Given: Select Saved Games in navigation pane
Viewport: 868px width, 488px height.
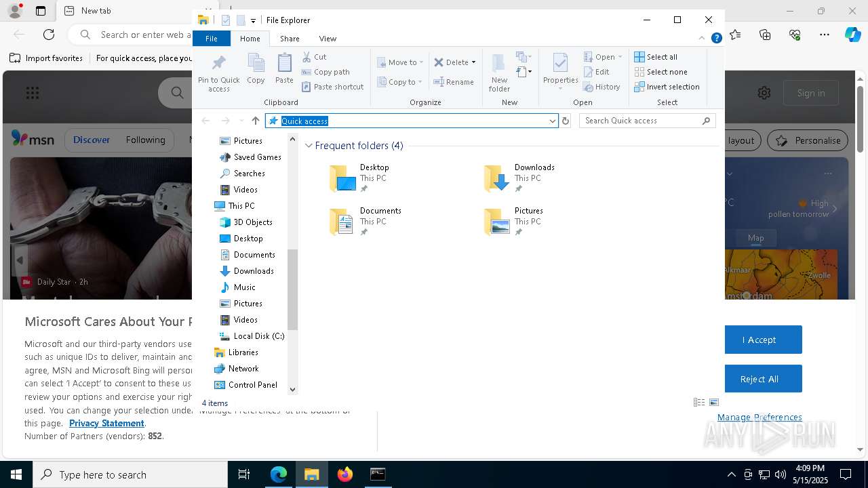Looking at the screenshot, I should (x=250, y=157).
